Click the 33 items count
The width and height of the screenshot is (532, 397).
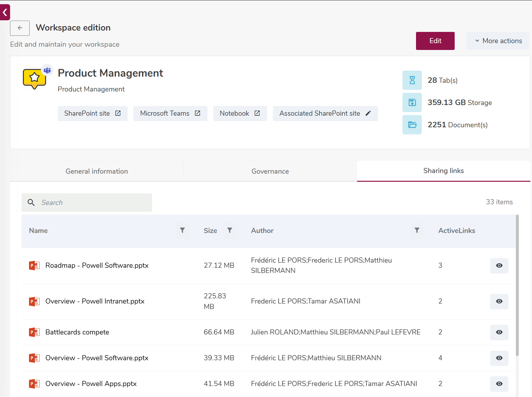click(499, 202)
